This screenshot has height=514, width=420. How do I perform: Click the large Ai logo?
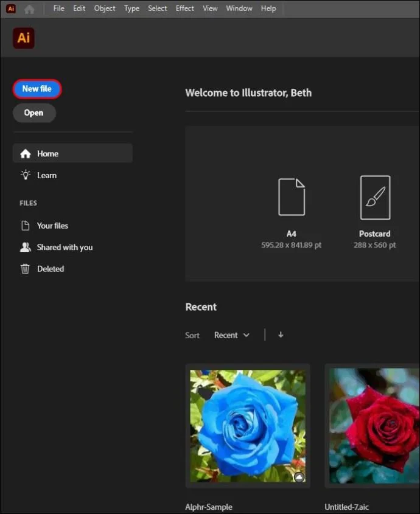(24, 38)
